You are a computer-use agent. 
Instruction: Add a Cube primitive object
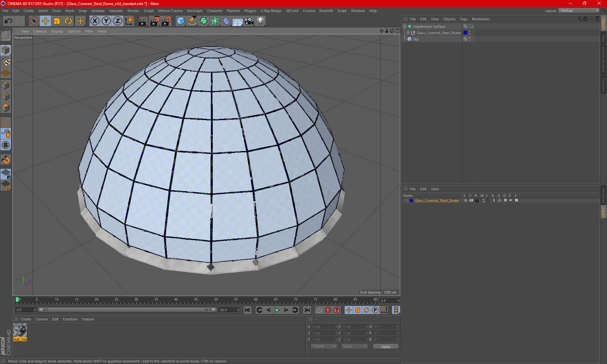(x=181, y=21)
